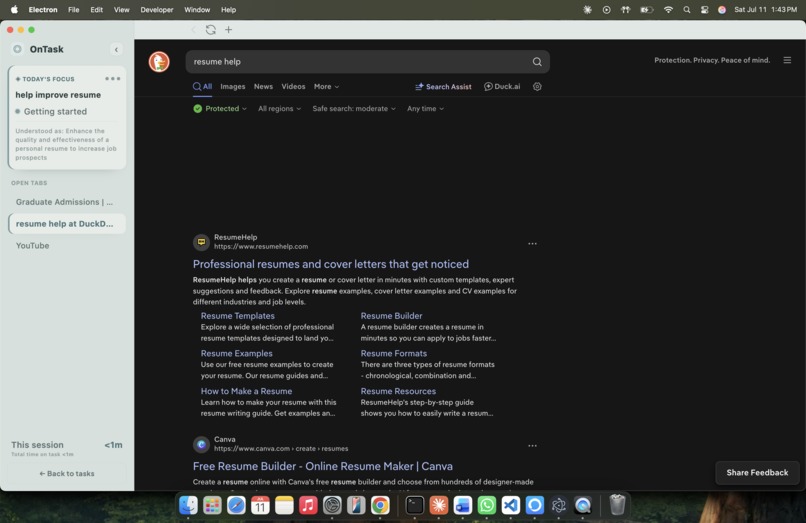Submit search with magnifier icon
Viewport: 806px width, 523px height.
pos(537,62)
